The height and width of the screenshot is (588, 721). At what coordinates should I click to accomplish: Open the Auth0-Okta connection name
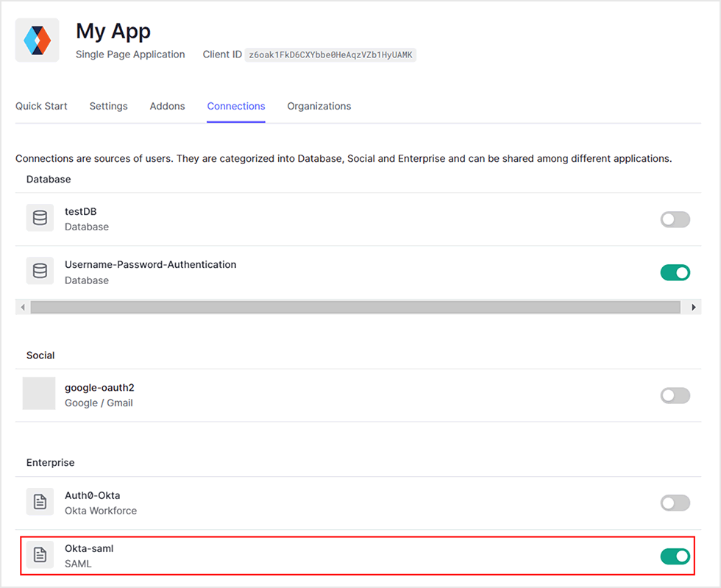click(93, 495)
